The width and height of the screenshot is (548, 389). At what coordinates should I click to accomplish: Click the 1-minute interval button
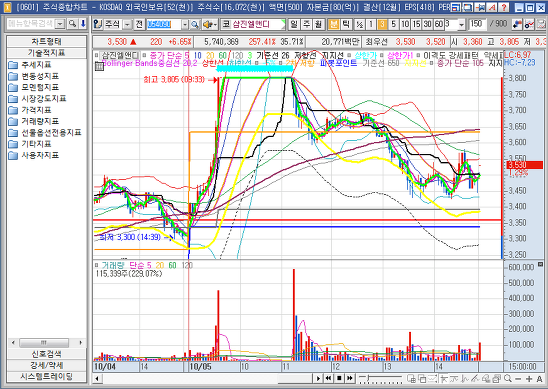[x=371, y=24]
